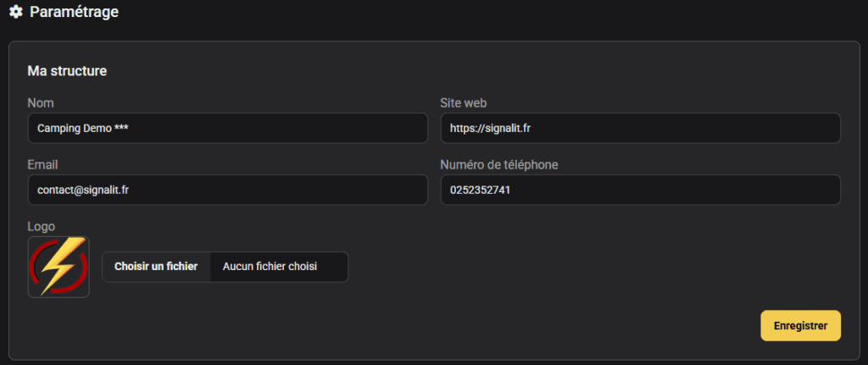Click the lightning bolt logo image
This screenshot has height=365, width=868.
(58, 267)
